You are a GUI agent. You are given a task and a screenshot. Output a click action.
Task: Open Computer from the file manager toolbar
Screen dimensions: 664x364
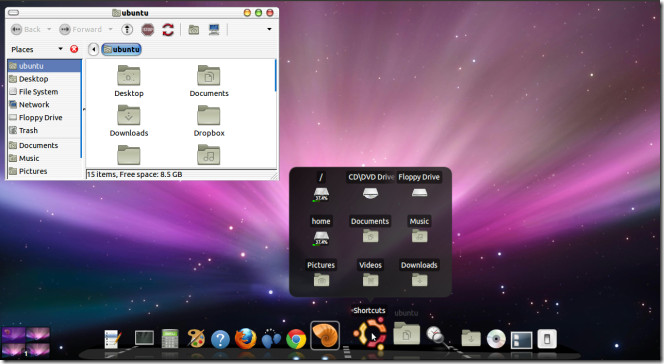214,30
